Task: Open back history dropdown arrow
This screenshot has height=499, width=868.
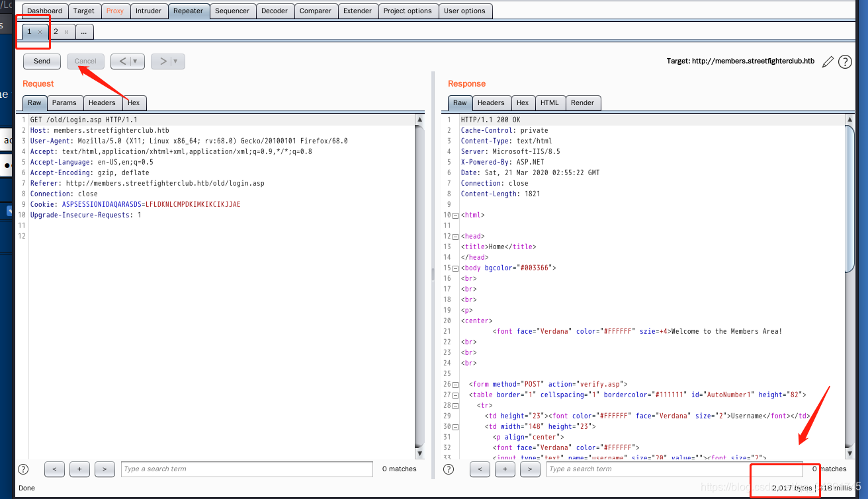Action: coord(136,61)
